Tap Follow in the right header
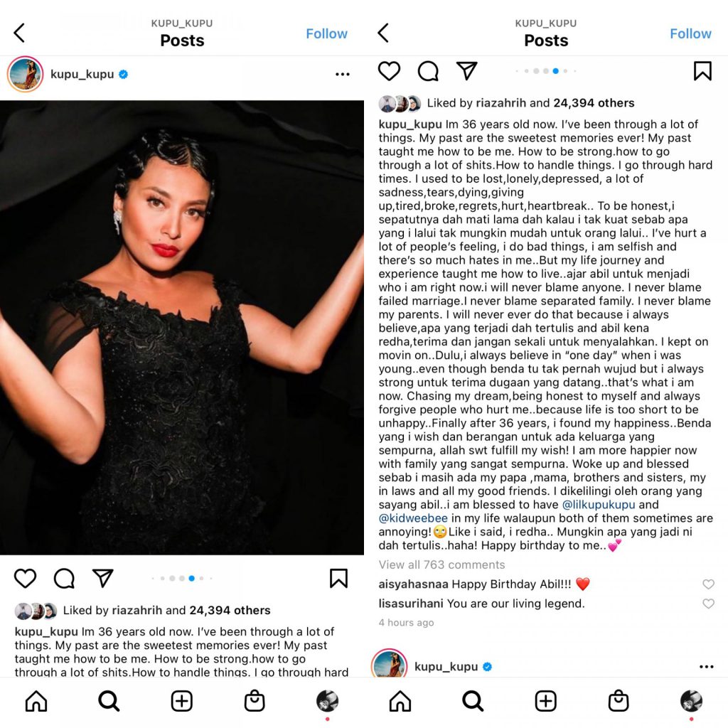728x728 pixels. click(x=690, y=33)
